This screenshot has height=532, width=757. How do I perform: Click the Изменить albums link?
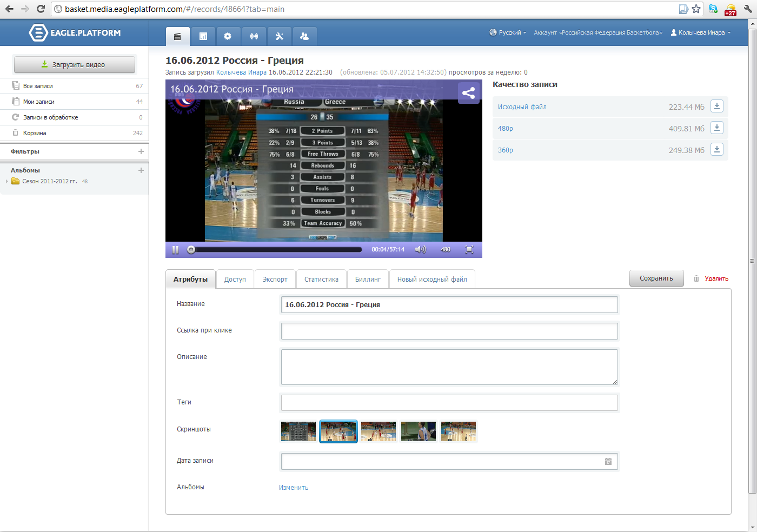click(x=294, y=488)
